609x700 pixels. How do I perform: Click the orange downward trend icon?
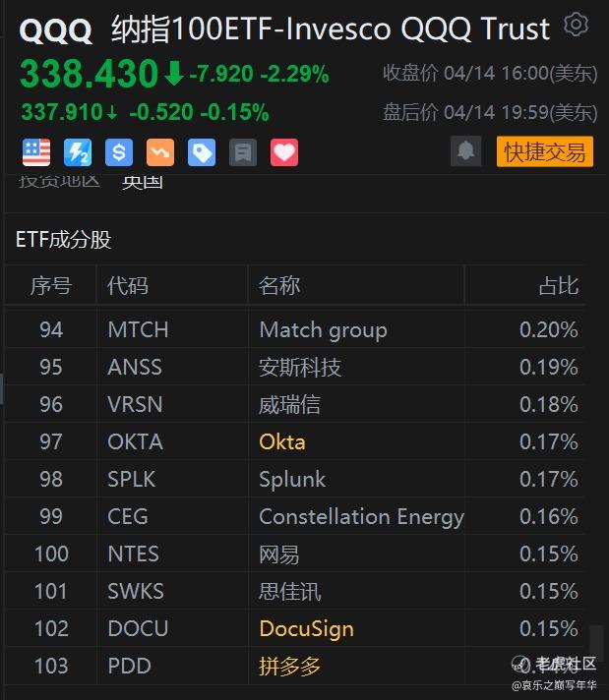pyautogui.click(x=160, y=152)
